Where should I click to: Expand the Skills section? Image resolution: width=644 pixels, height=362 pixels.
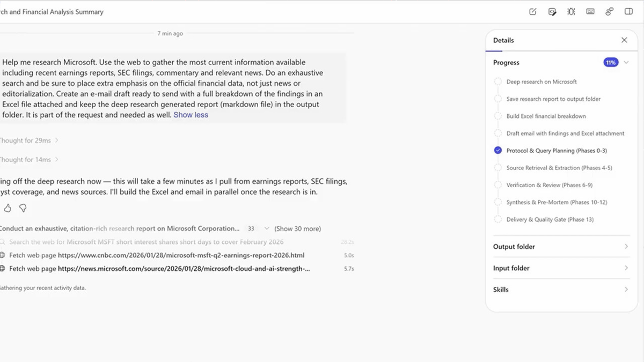[561, 290]
